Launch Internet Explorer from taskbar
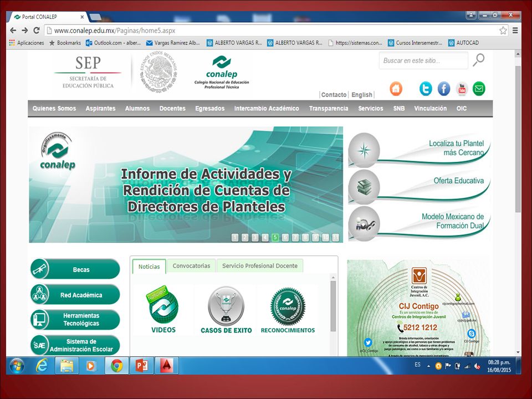The image size is (532, 399). coord(42,366)
